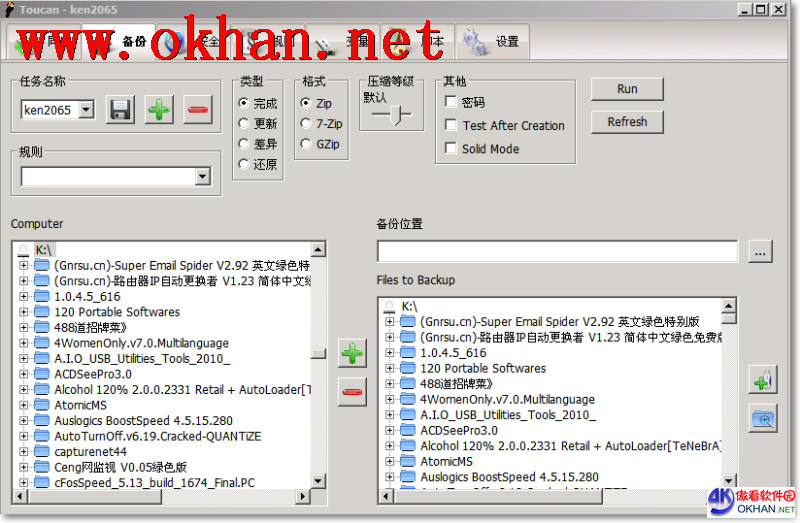Click the K:\ drive icon in Computer tree
This screenshot has width=800, height=523.
click(x=23, y=250)
